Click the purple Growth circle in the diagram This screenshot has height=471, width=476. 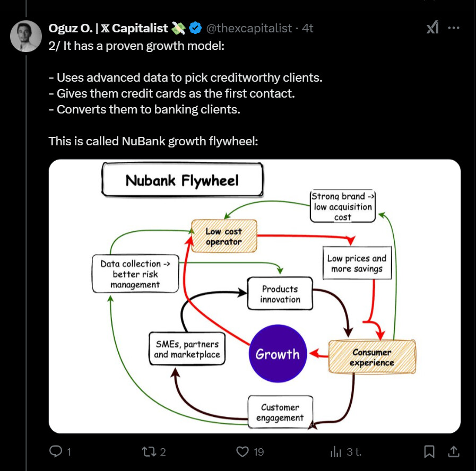(x=278, y=354)
